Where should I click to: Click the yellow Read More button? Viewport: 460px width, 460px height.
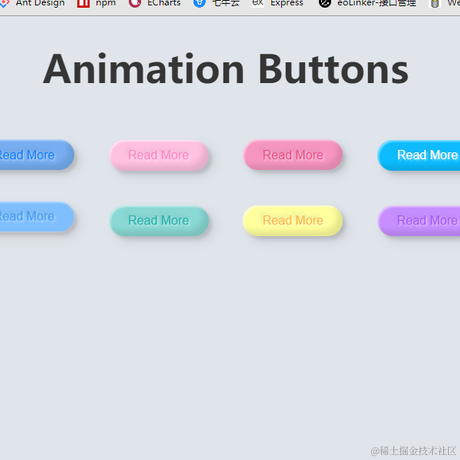(x=293, y=221)
